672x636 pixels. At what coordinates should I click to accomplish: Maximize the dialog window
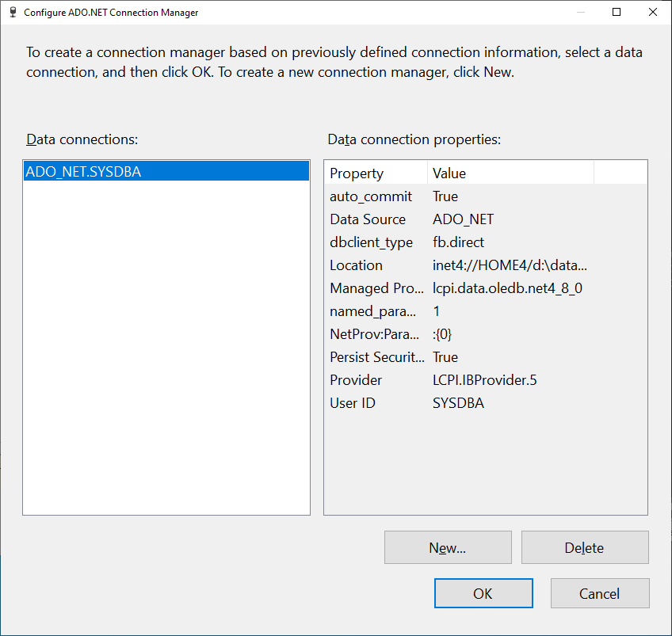[x=617, y=12]
